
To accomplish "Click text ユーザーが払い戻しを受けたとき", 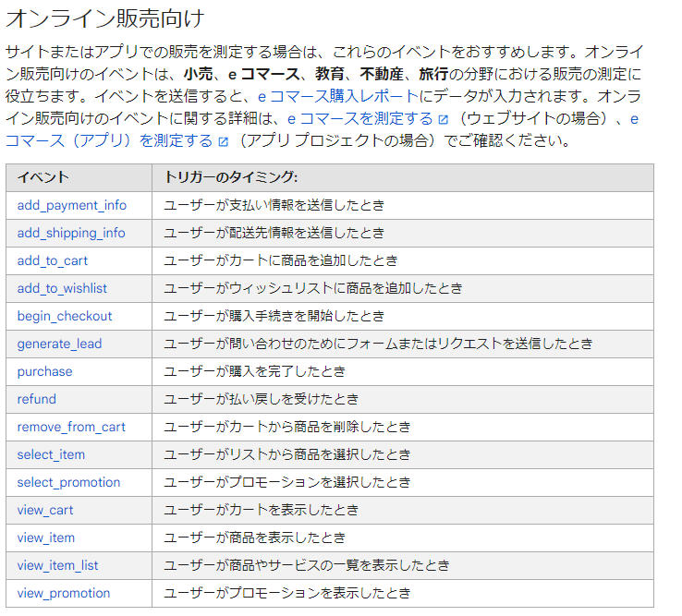I will pos(261,399).
